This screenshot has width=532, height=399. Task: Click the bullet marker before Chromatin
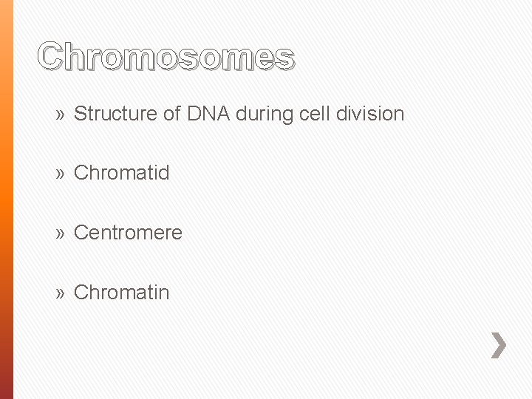click(61, 293)
